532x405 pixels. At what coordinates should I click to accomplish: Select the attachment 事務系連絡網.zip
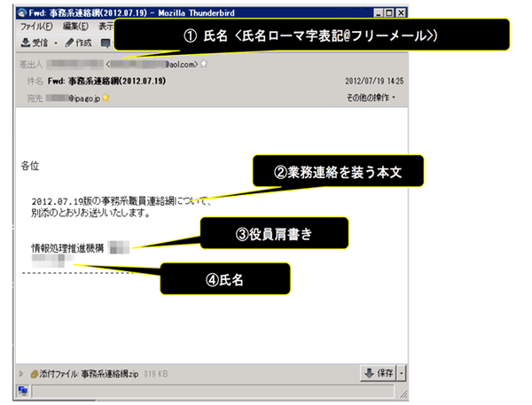(x=110, y=374)
